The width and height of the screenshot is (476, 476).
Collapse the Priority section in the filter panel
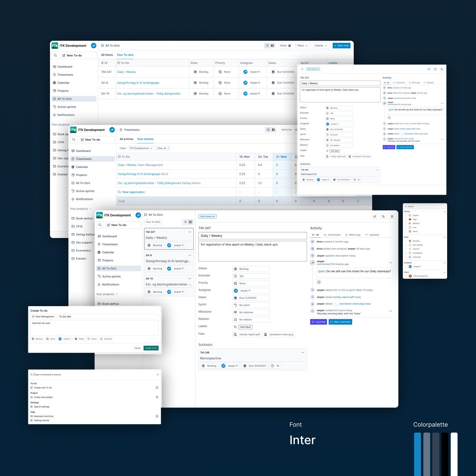click(444, 212)
